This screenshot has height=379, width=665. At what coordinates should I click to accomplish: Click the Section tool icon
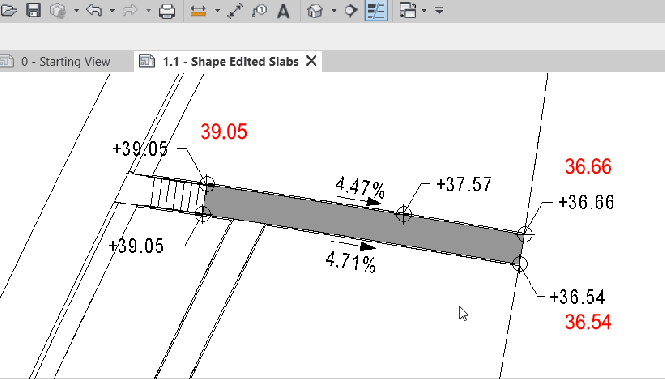coord(351,11)
